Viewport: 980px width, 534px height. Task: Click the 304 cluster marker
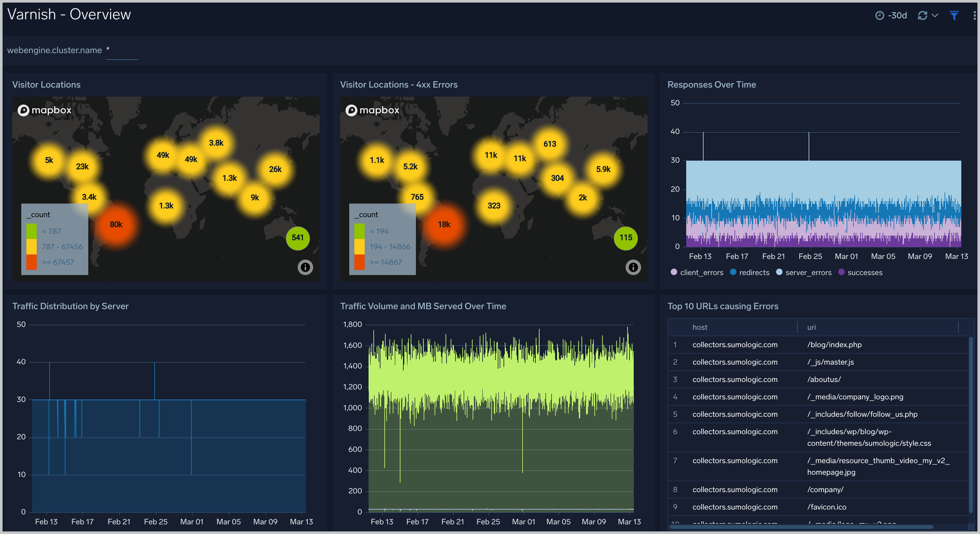(557, 178)
